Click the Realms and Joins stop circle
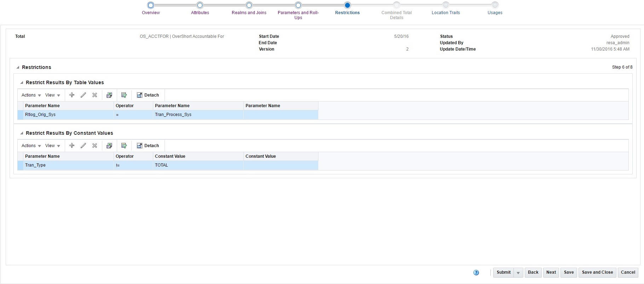 [249, 5]
